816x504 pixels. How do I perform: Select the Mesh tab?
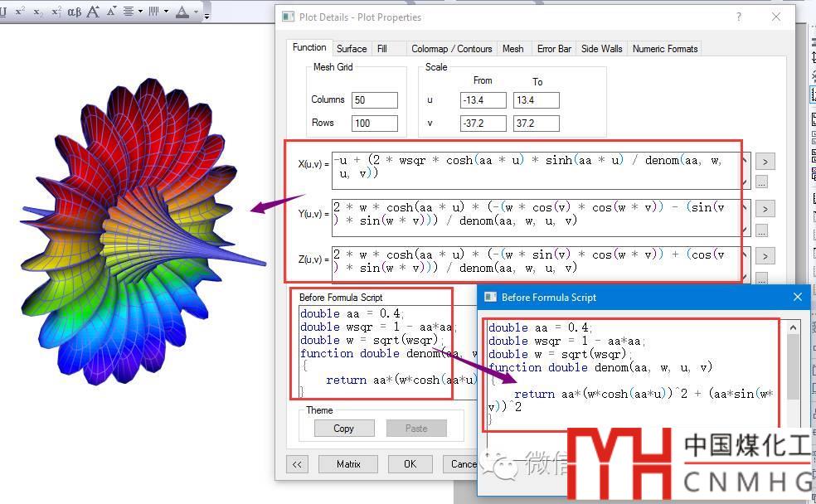512,49
